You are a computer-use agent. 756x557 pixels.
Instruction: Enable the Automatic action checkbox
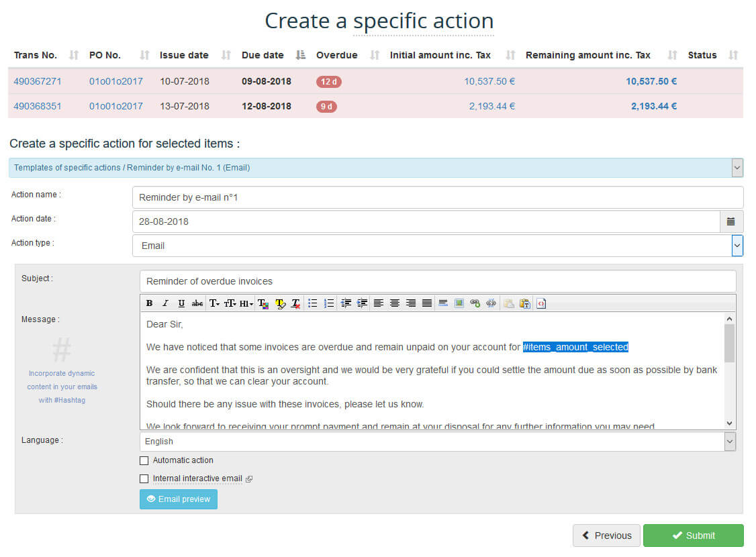pyautogui.click(x=144, y=460)
